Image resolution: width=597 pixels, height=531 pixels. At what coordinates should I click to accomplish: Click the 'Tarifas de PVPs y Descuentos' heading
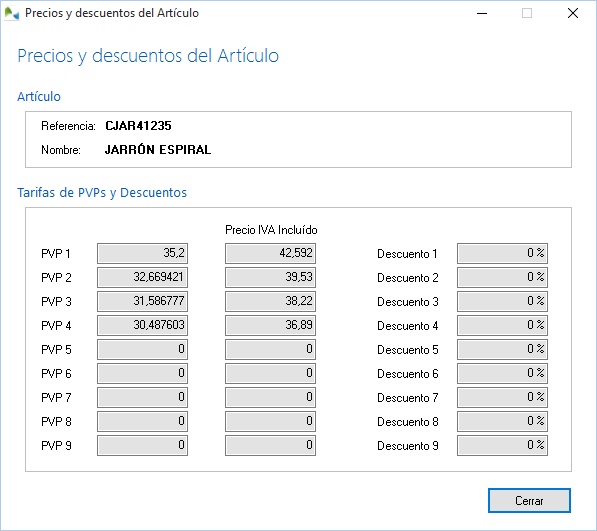pos(102,193)
